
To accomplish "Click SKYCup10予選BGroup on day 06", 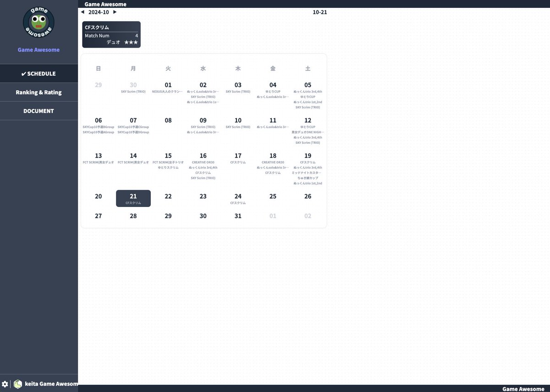I will [x=99, y=127].
